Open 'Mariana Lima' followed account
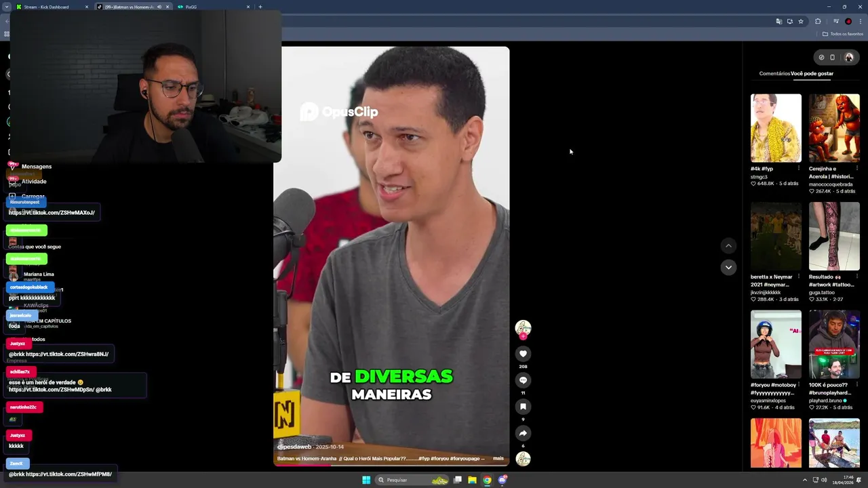868x488 pixels. point(39,274)
